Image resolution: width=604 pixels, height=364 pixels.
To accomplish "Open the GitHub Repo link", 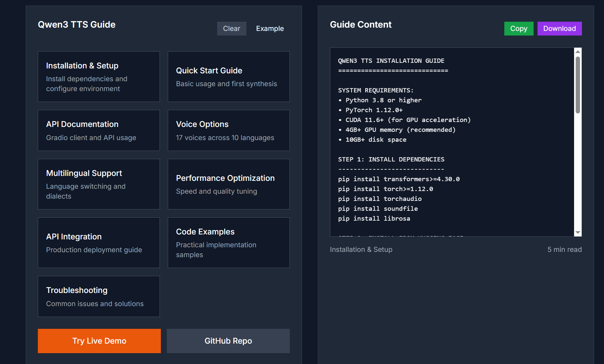I will (x=228, y=341).
